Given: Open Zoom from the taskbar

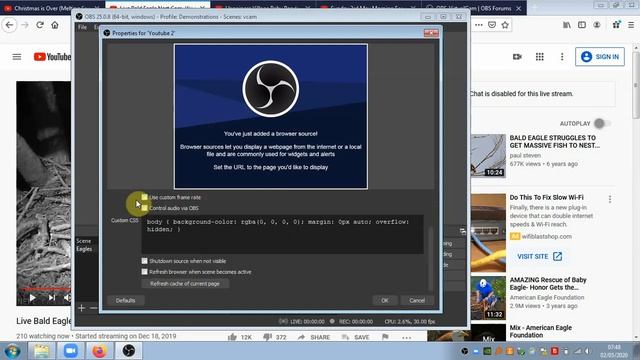Looking at the screenshot, I should coord(70,351).
